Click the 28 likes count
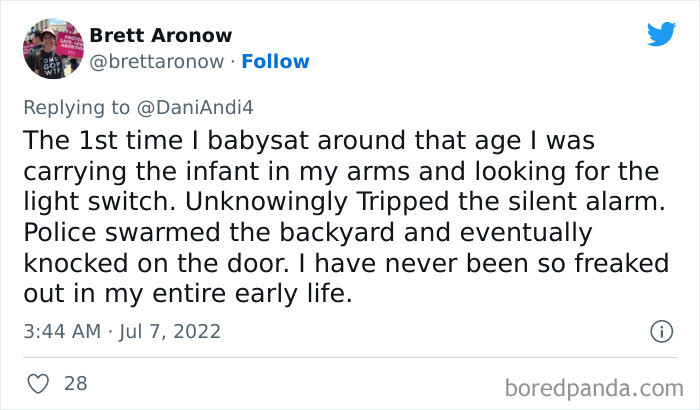700x410 pixels. coord(75,383)
